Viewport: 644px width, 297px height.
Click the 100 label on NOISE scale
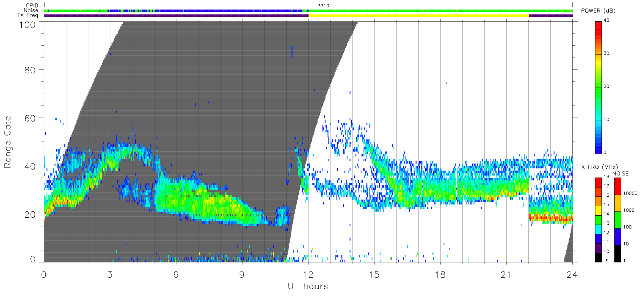(628, 227)
